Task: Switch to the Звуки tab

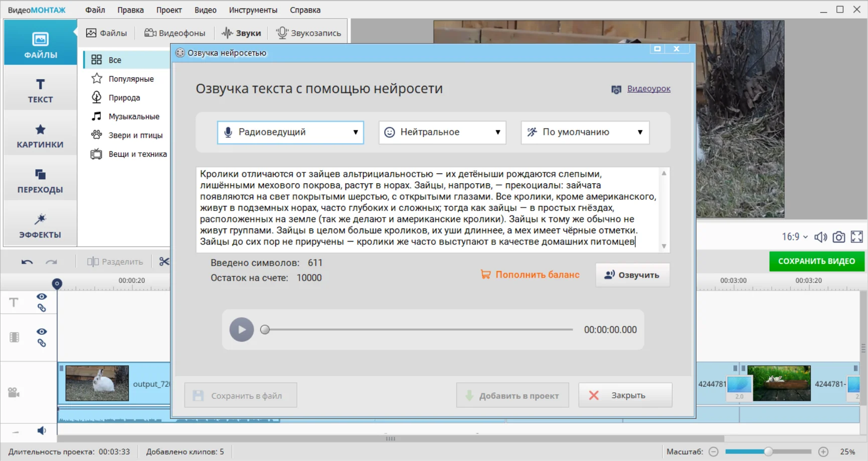Action: (242, 33)
